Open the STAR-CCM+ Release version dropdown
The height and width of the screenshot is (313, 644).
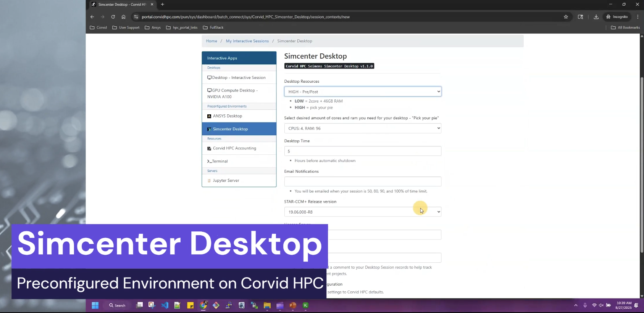point(363,212)
